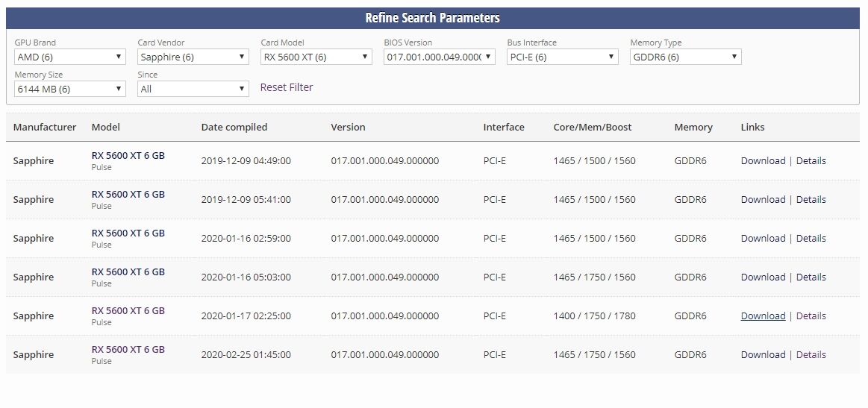Viewport: 868px width, 408px height.
Task: Click the Reset Filter link
Action: pyautogui.click(x=286, y=87)
